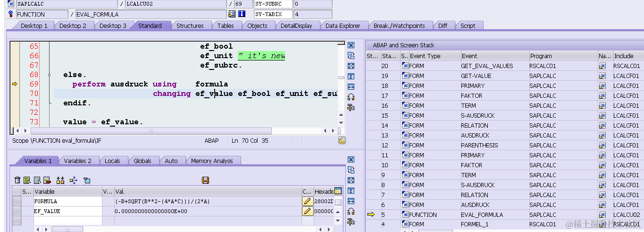This screenshot has width=644, height=232.
Task: Click the pencil edit icon for FORMULA
Action: point(308,201)
